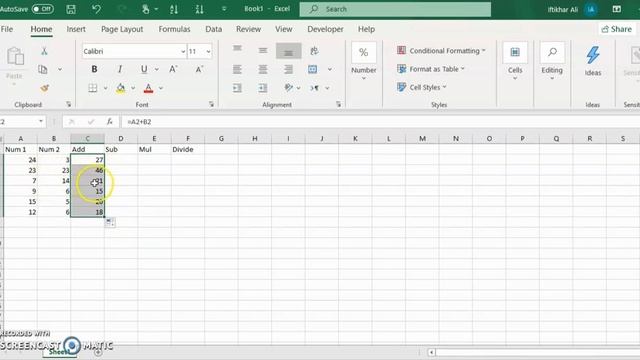Click the Divide header cell
Viewport: 640px width, 360px height.
pyautogui.click(x=188, y=149)
